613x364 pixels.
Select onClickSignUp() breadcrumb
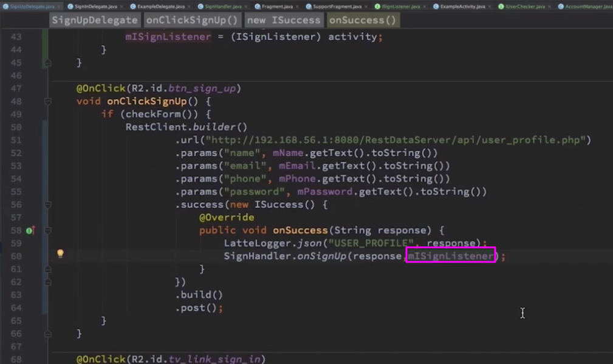coord(192,20)
